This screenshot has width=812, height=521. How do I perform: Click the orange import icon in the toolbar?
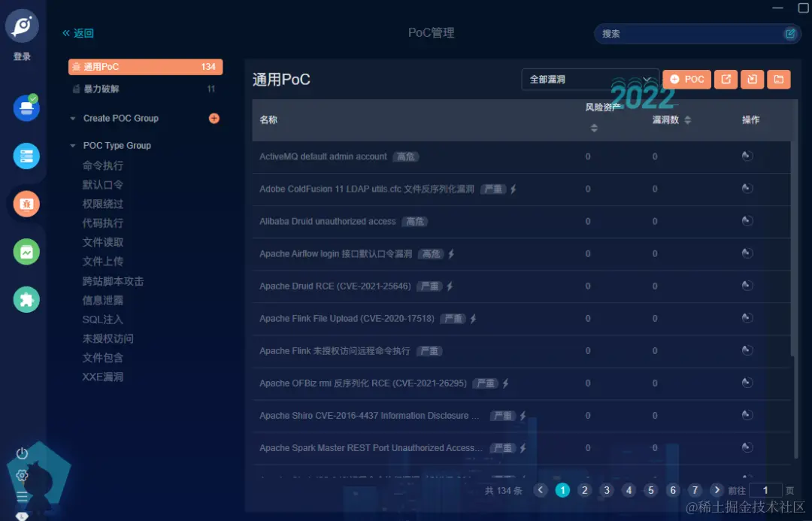[753, 79]
